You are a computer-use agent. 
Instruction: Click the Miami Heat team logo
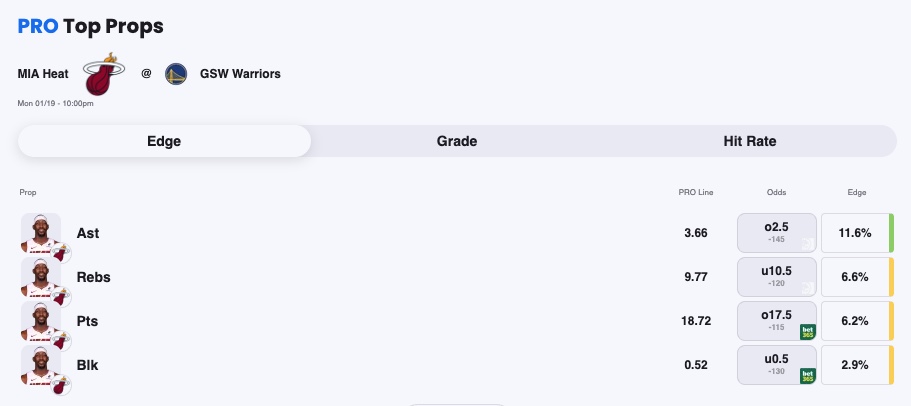click(104, 74)
